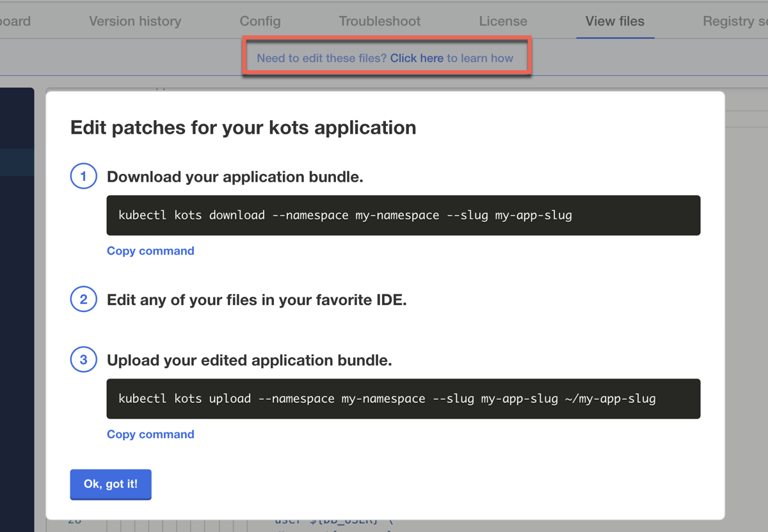This screenshot has height=532, width=768.
Task: Select the Troubleshoot tab
Action: click(x=380, y=21)
